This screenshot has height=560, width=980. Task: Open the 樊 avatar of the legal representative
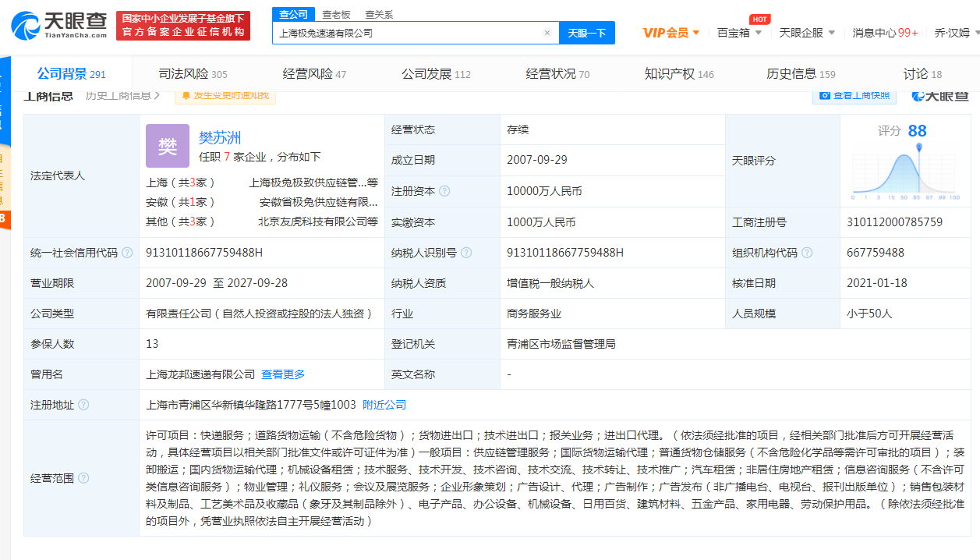click(168, 146)
